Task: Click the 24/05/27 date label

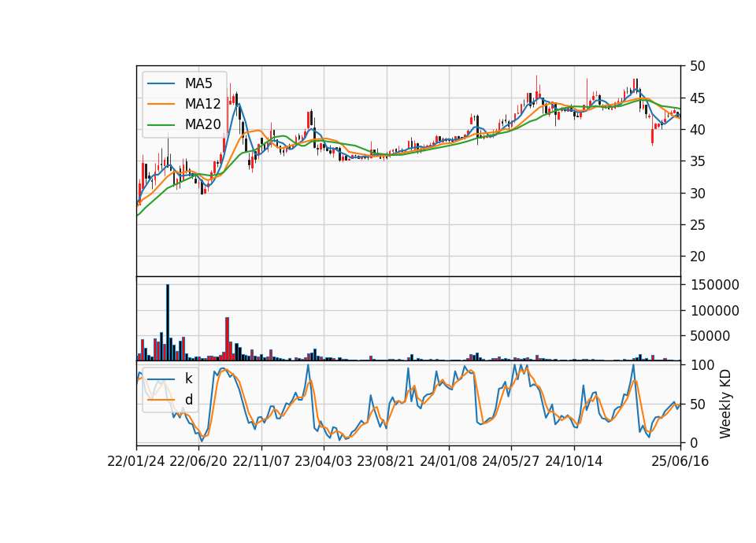Action: tap(511, 461)
